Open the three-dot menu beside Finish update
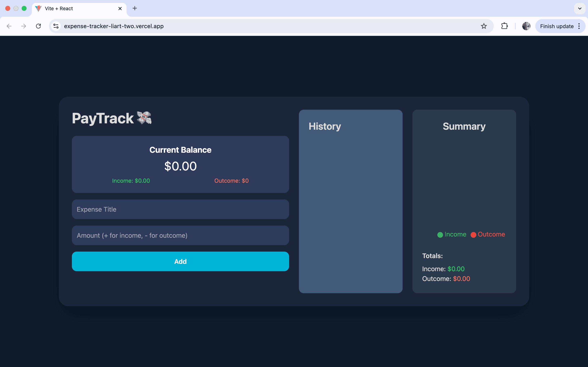The width and height of the screenshot is (588, 367). pos(579,26)
